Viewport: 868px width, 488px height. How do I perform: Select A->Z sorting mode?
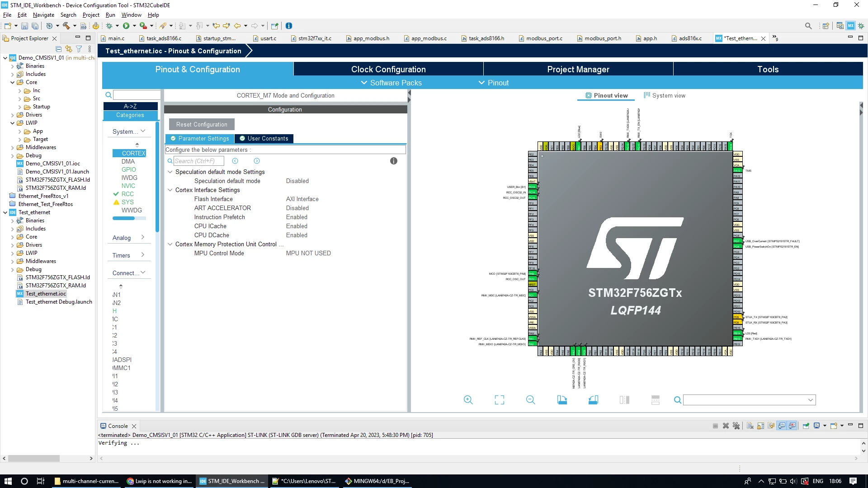[130, 106]
